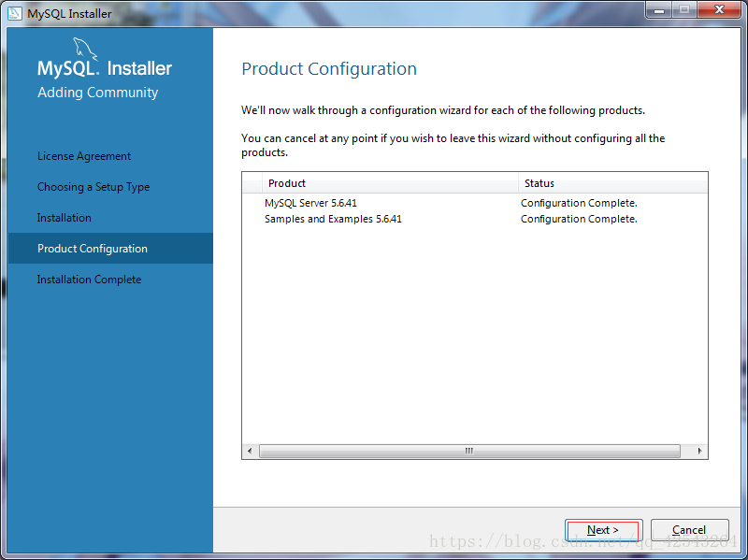Click the Product column header
The height and width of the screenshot is (560, 748).
390,183
